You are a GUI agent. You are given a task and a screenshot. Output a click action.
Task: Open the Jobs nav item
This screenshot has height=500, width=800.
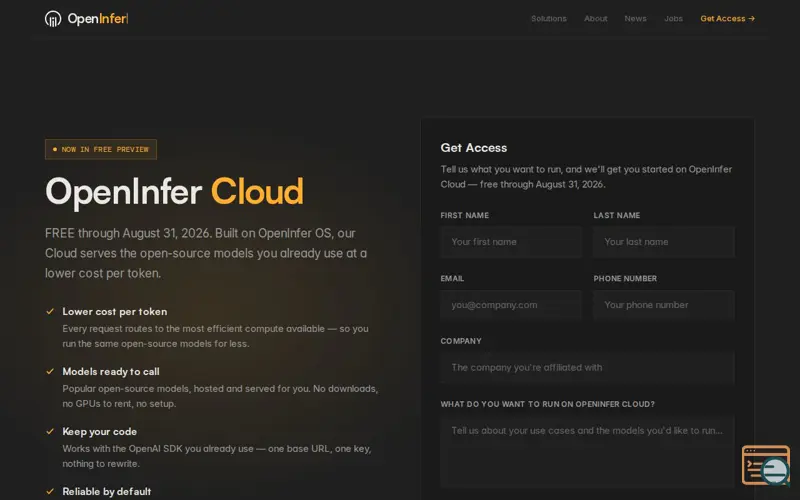pos(673,18)
